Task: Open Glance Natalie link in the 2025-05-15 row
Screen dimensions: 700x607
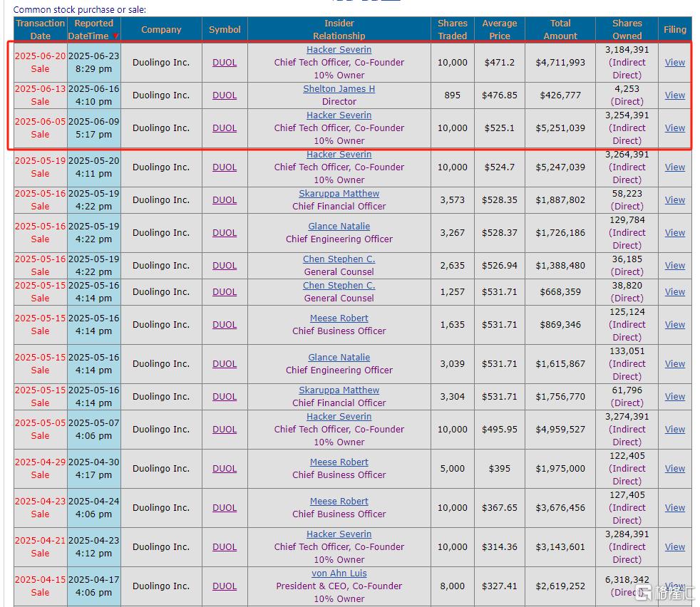Action: coord(339,358)
